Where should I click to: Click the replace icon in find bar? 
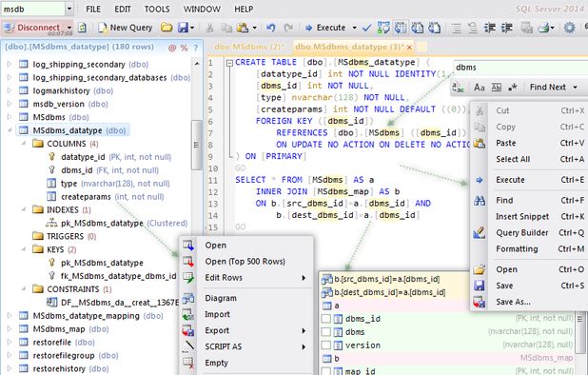click(x=459, y=88)
